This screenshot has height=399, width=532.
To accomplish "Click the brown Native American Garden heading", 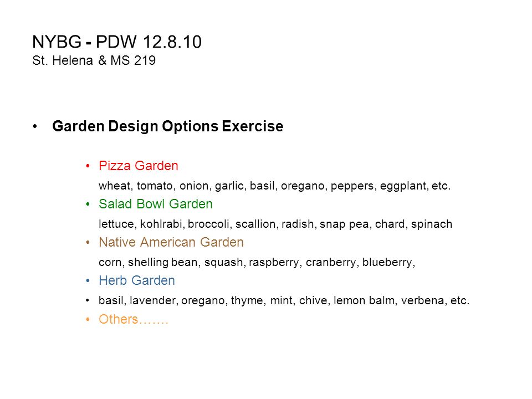I will 171,242.
